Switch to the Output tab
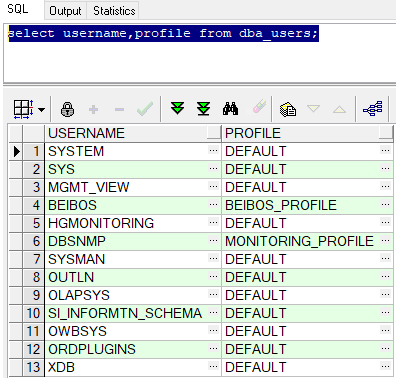Screen dimensions: 396x378 [65, 11]
